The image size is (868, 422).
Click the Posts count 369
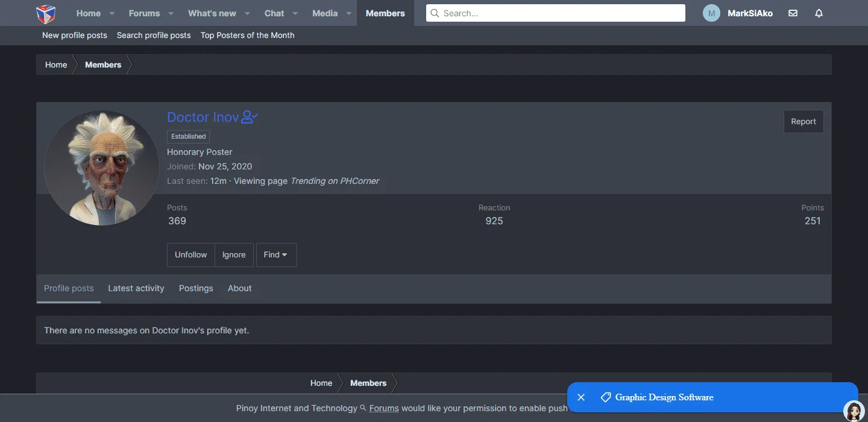tap(177, 221)
